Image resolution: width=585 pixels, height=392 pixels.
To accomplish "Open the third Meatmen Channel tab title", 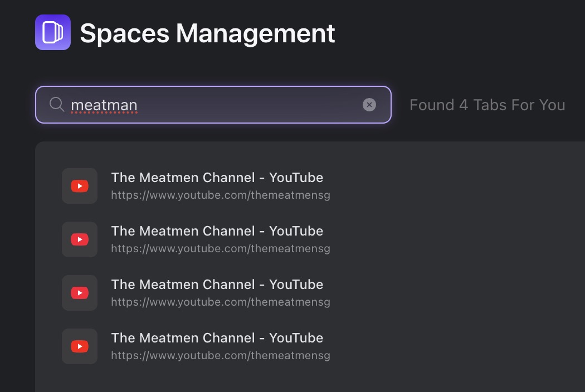I will coord(217,285).
